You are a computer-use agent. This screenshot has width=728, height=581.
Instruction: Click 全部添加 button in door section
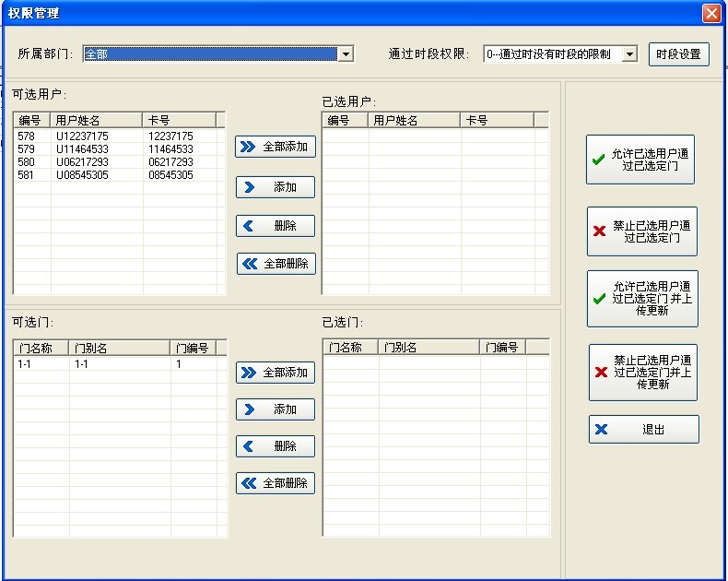click(276, 373)
